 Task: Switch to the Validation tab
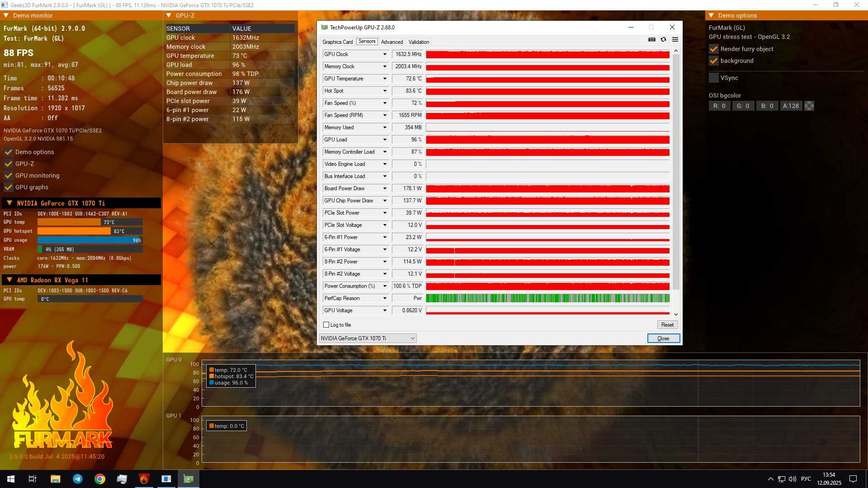419,42
